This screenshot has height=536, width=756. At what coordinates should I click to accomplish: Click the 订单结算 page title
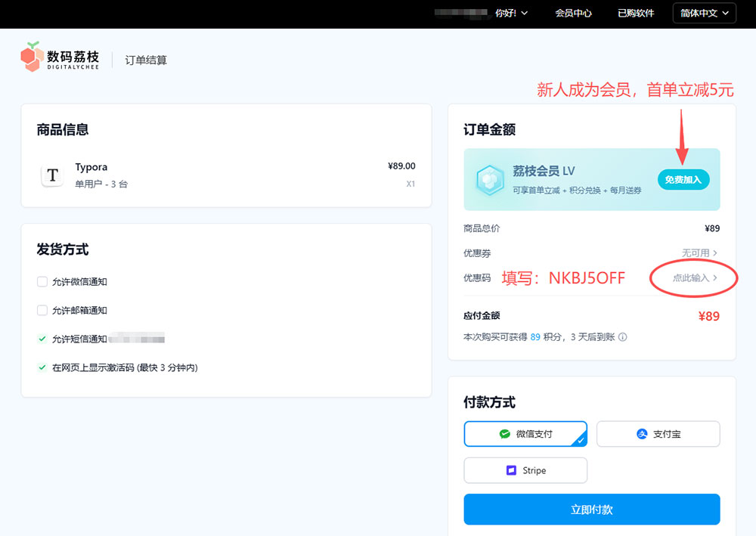(146, 60)
